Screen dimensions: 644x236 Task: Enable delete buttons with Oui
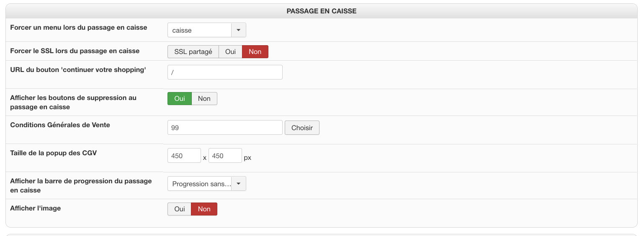180,98
